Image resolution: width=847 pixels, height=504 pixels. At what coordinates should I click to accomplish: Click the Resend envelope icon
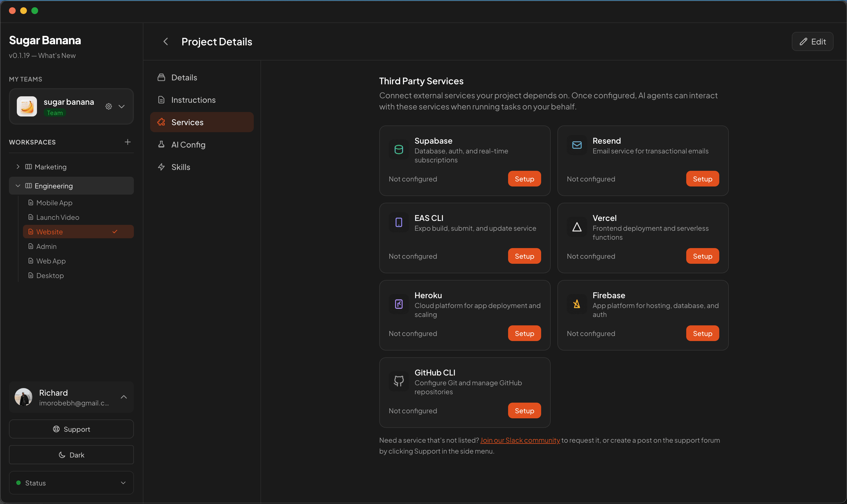(577, 145)
